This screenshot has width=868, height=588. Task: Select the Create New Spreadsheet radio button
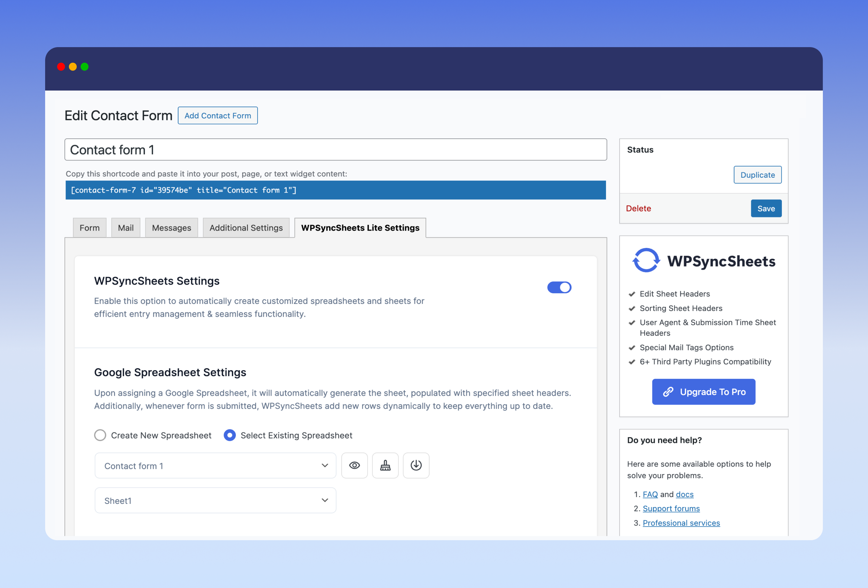[x=100, y=435]
